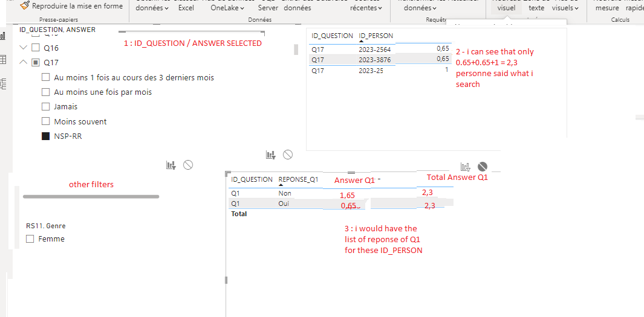Screen dimensions: 644x317
Task: Select the 2023-3876 person cell
Action: (x=374, y=60)
